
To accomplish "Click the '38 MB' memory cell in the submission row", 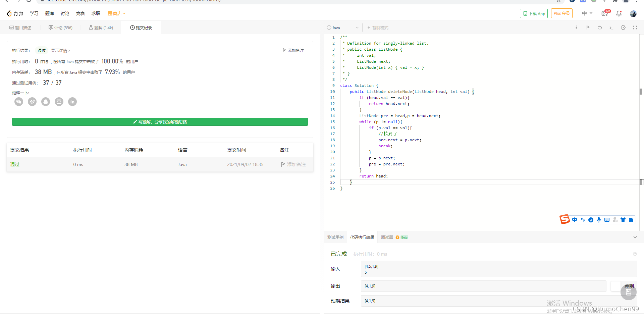I will [131, 164].
